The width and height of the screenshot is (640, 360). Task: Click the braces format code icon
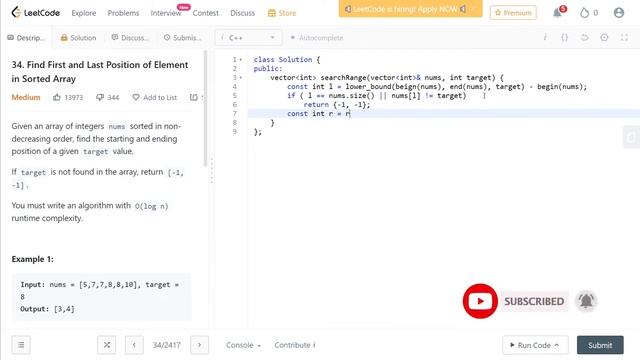[x=564, y=38]
